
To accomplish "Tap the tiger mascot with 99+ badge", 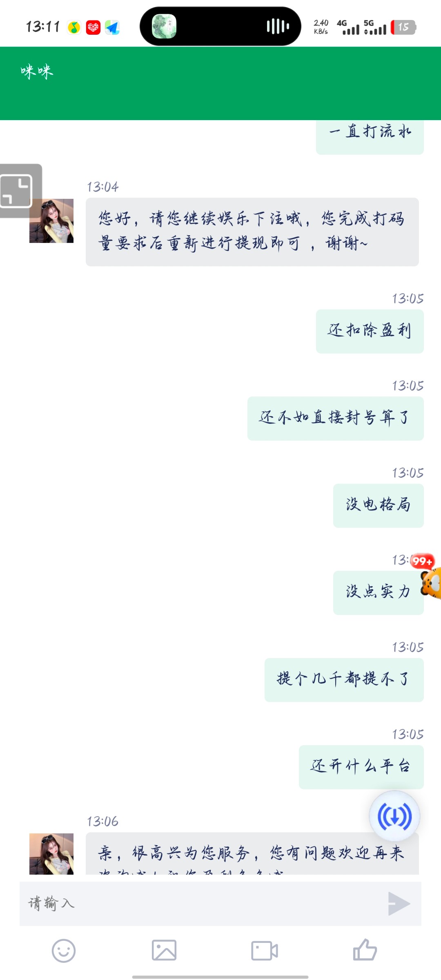I will [x=430, y=577].
